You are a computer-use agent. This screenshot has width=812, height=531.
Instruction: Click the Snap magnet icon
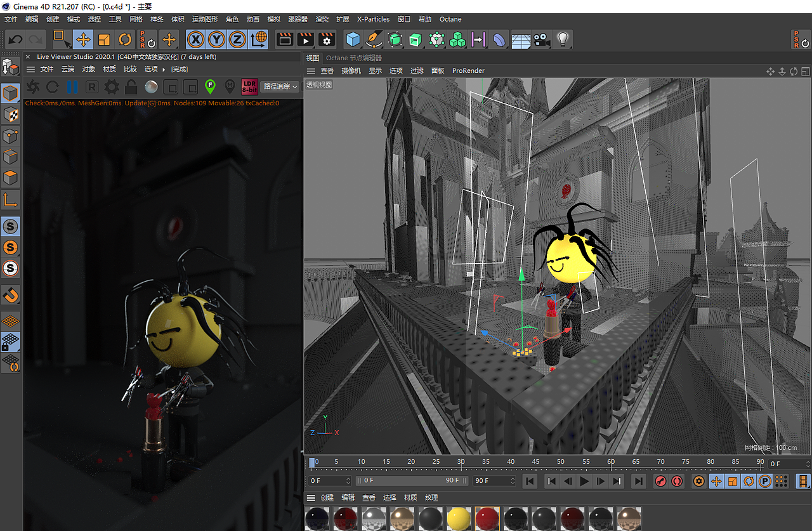point(11,295)
